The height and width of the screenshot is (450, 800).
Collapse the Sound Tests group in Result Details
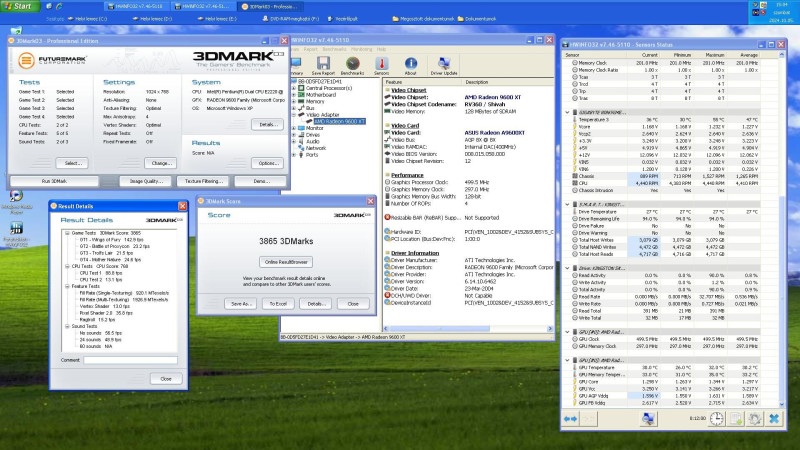[x=67, y=326]
